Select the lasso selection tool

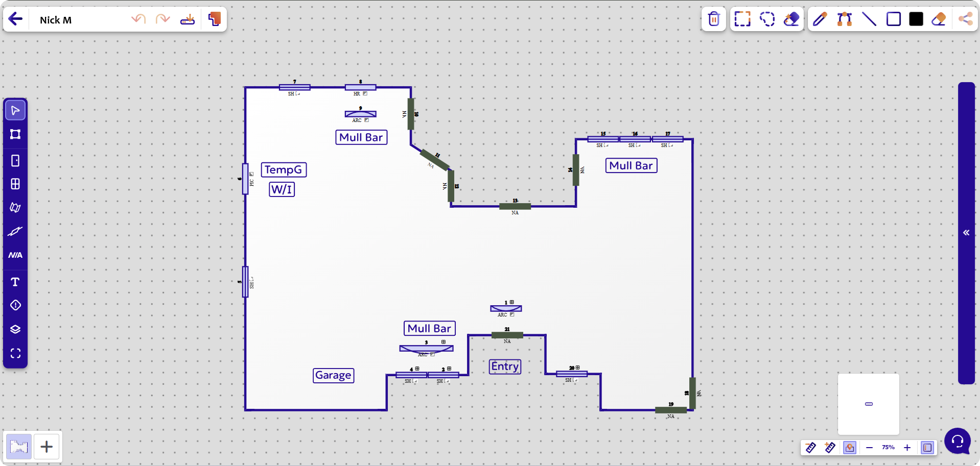pyautogui.click(x=767, y=19)
